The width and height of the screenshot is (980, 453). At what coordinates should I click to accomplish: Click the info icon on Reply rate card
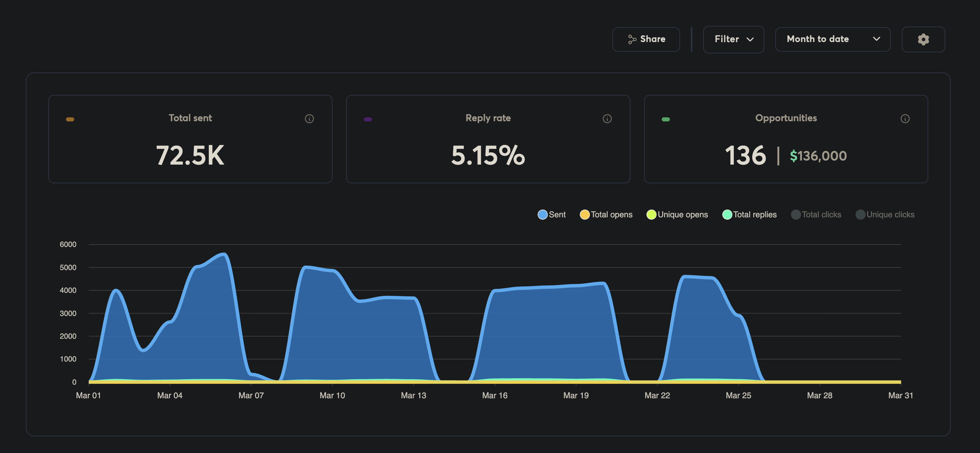[x=607, y=119]
